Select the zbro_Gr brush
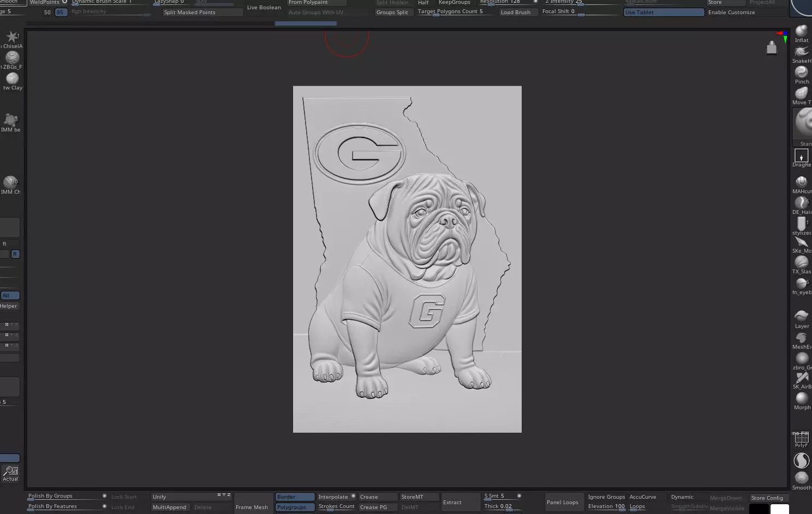The height and width of the screenshot is (514, 812). pyautogui.click(x=801, y=361)
